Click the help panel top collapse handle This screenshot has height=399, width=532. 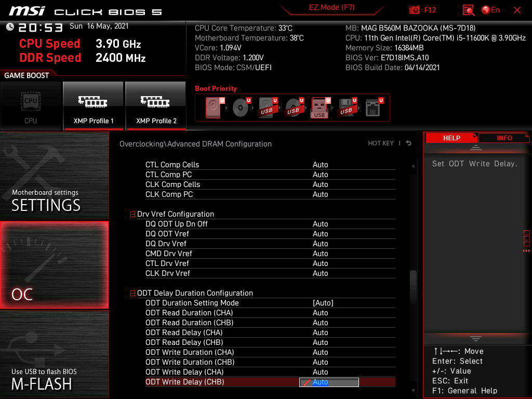tap(476, 148)
